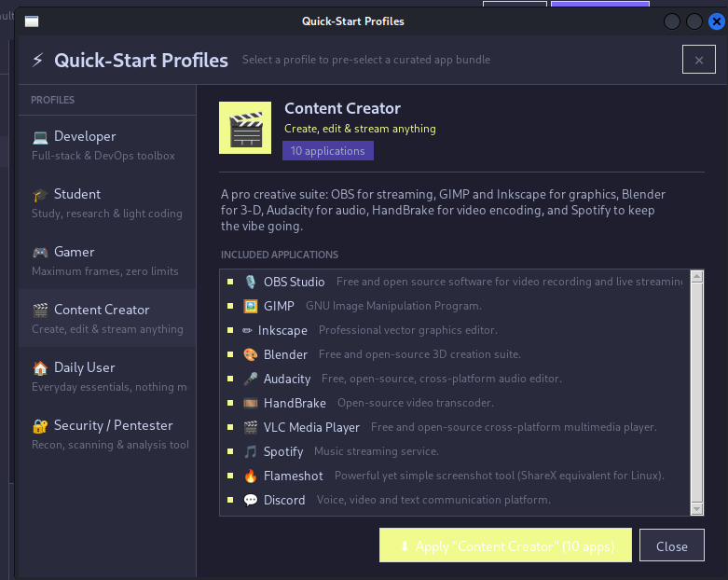Click the INCLUDED APPLICATIONS heading
The width and height of the screenshot is (728, 580).
pyautogui.click(x=280, y=255)
